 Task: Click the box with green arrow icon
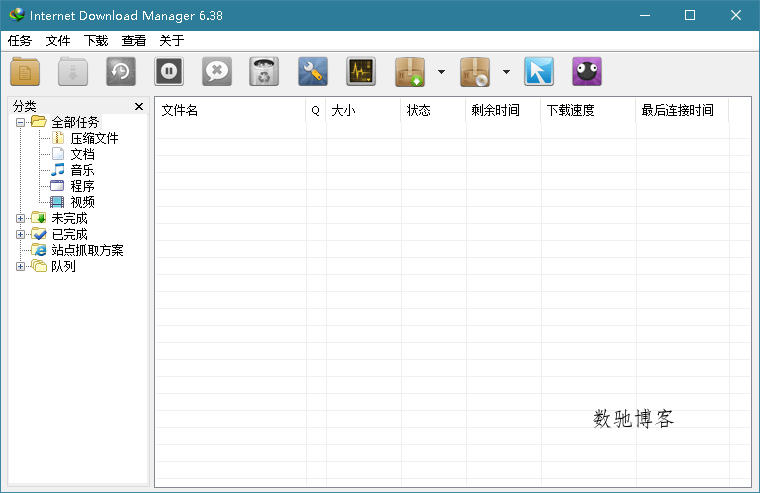410,72
